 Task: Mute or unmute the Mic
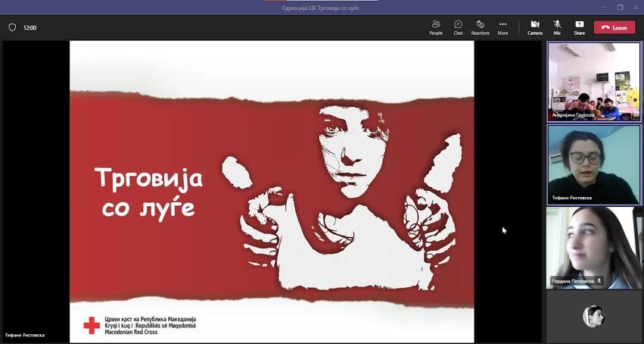click(557, 27)
